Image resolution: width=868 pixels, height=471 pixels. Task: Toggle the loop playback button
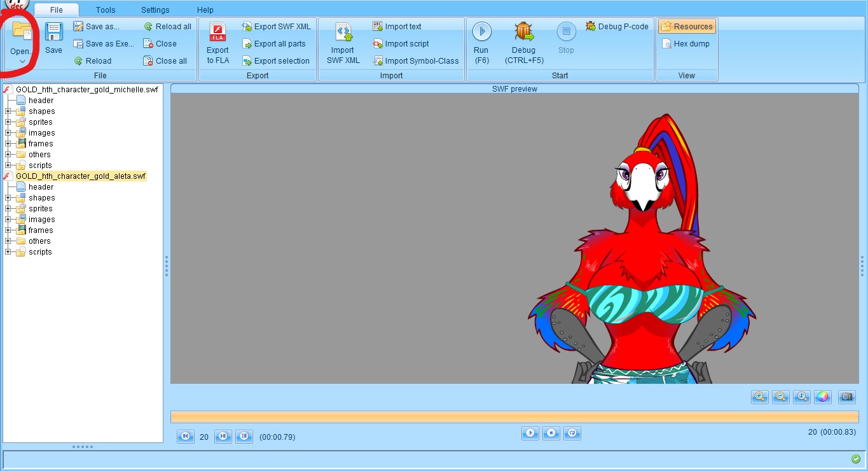click(x=572, y=433)
